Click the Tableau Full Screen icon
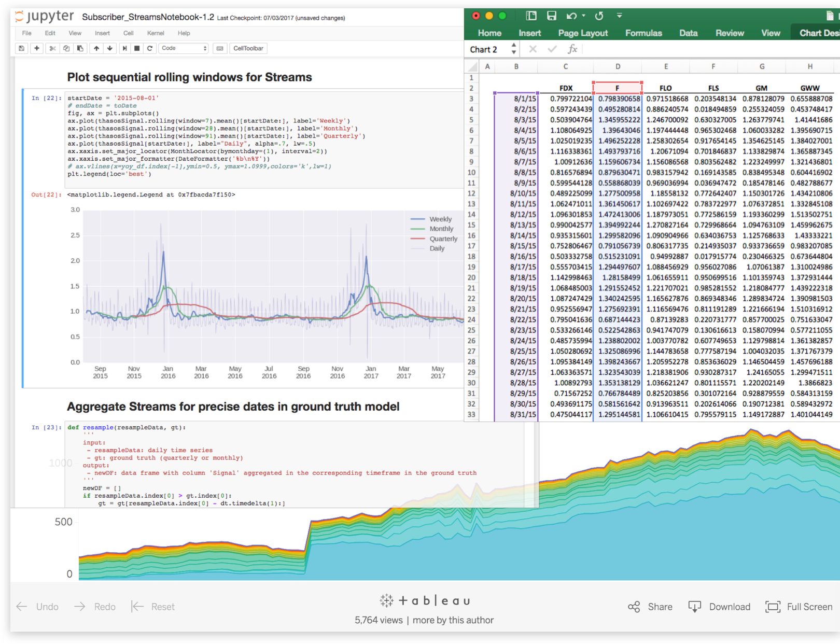The height and width of the screenshot is (644, 840). tap(773, 607)
